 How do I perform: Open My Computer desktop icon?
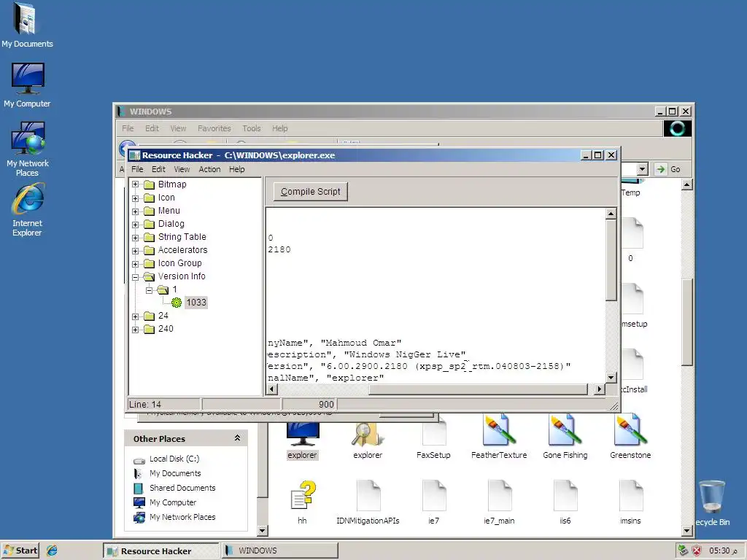pos(27,85)
